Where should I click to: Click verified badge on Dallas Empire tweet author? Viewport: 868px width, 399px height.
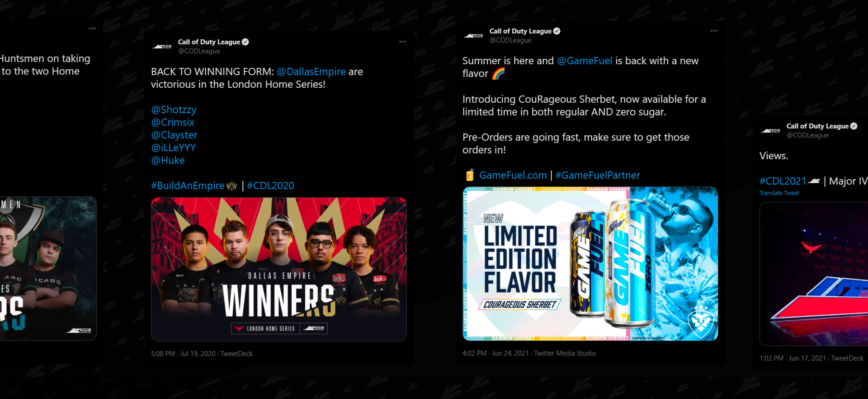[x=245, y=42]
